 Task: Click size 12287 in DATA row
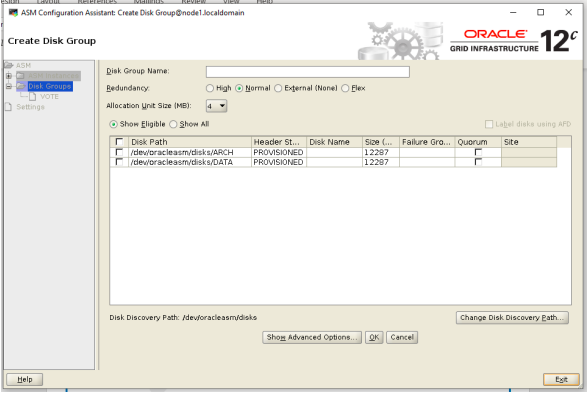pos(381,162)
